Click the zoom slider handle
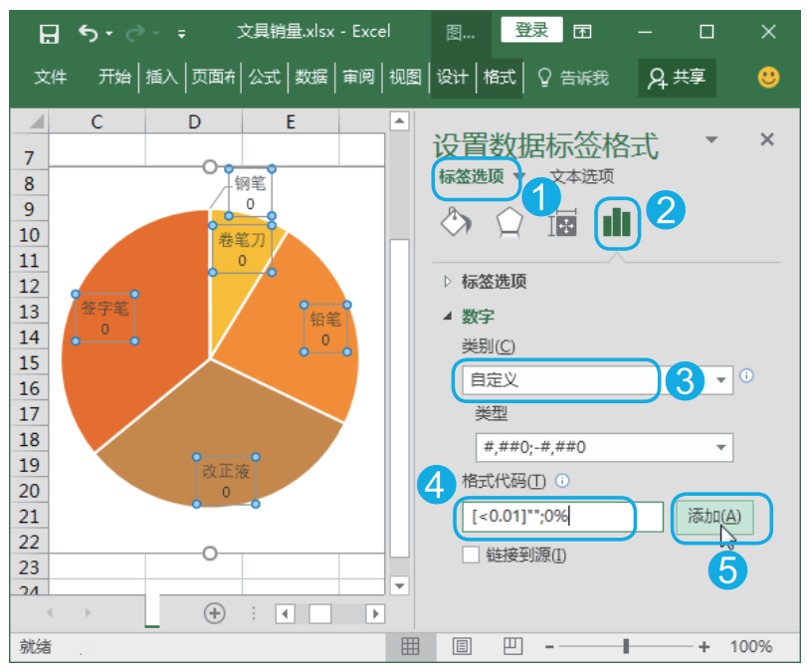 coord(626,646)
